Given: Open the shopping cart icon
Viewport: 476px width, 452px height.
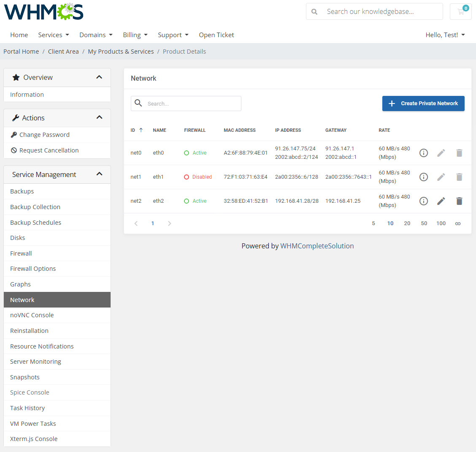Looking at the screenshot, I should 460,11.
